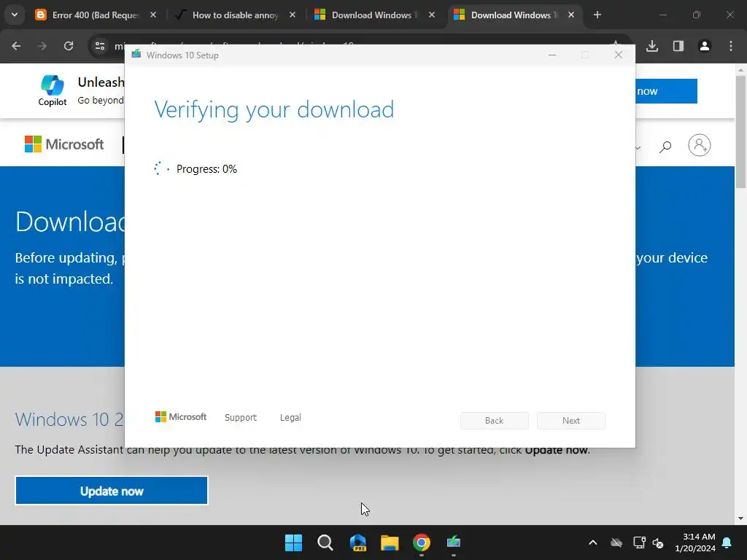Open Microsoft account sign-in icon
Viewport: 747px width, 560px height.
click(x=700, y=145)
